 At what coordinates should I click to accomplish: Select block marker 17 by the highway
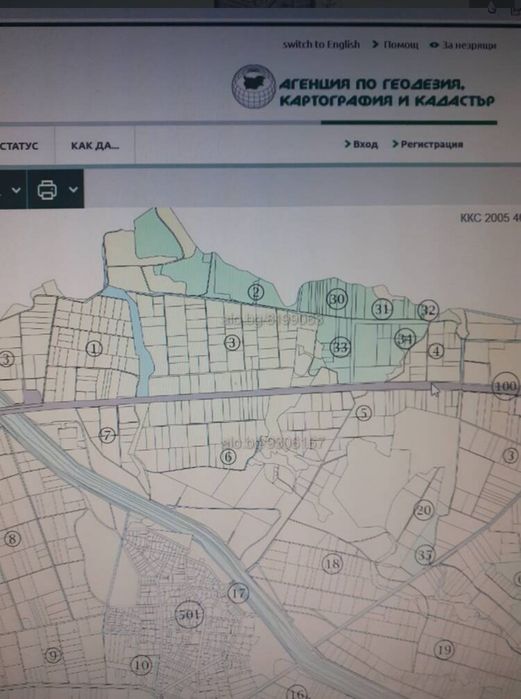coord(238,593)
